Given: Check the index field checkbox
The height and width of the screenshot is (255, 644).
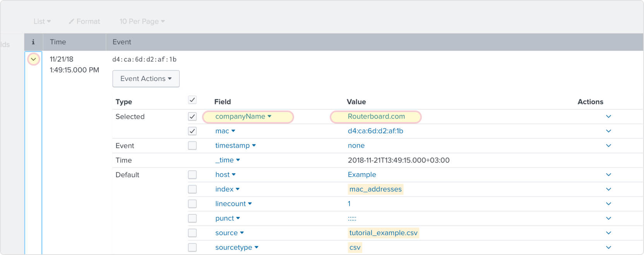Looking at the screenshot, I should 192,189.
